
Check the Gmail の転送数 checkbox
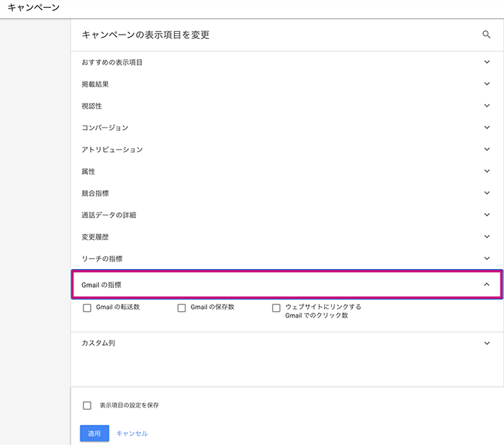pos(87,308)
